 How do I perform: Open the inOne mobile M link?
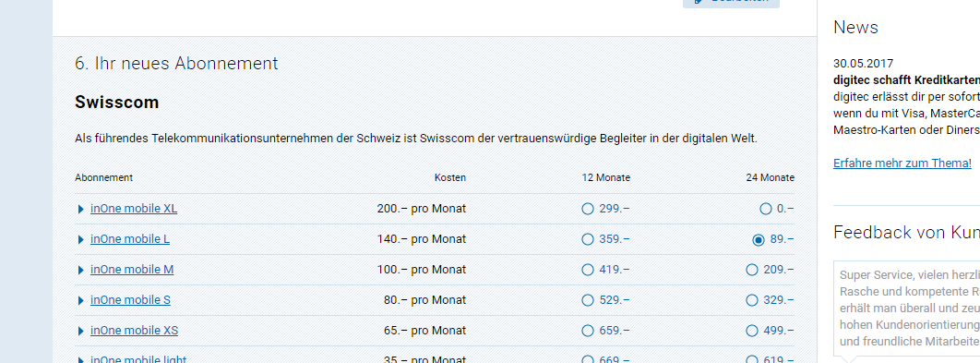tap(132, 269)
